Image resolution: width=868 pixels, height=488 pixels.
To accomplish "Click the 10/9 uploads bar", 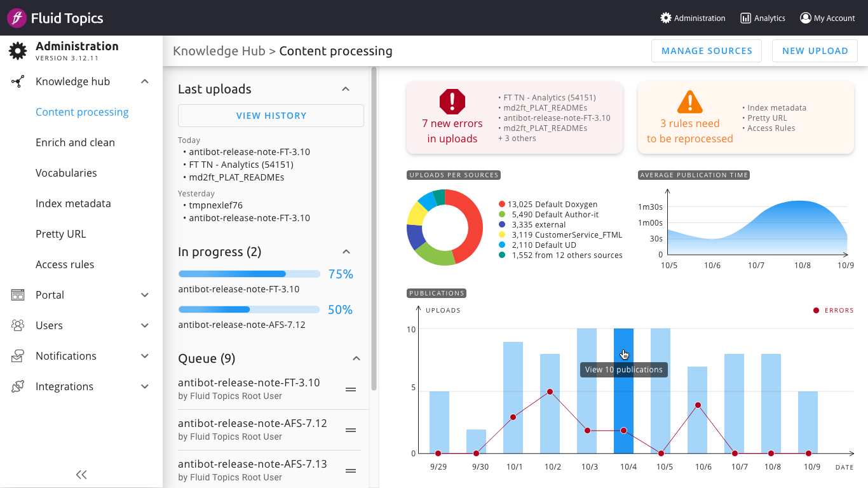I will coord(808,423).
